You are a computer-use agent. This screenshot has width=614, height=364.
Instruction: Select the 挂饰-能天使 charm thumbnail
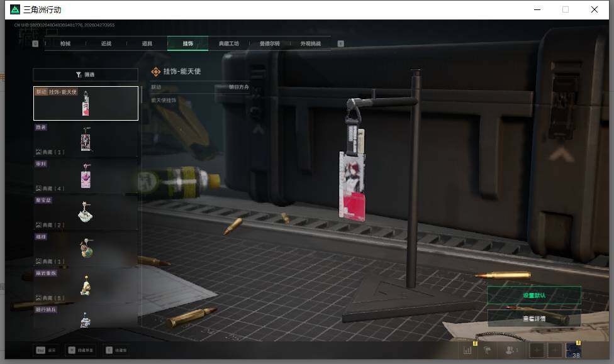click(x=86, y=103)
